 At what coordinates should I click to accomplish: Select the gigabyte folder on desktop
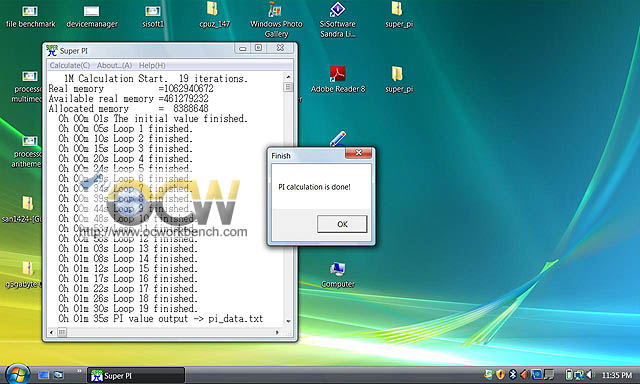tap(24, 274)
